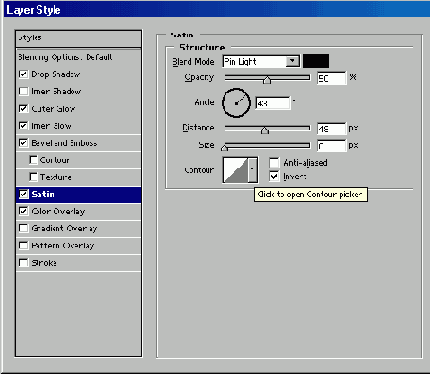Click the Size pixel input field
The image size is (430, 374).
(332, 146)
